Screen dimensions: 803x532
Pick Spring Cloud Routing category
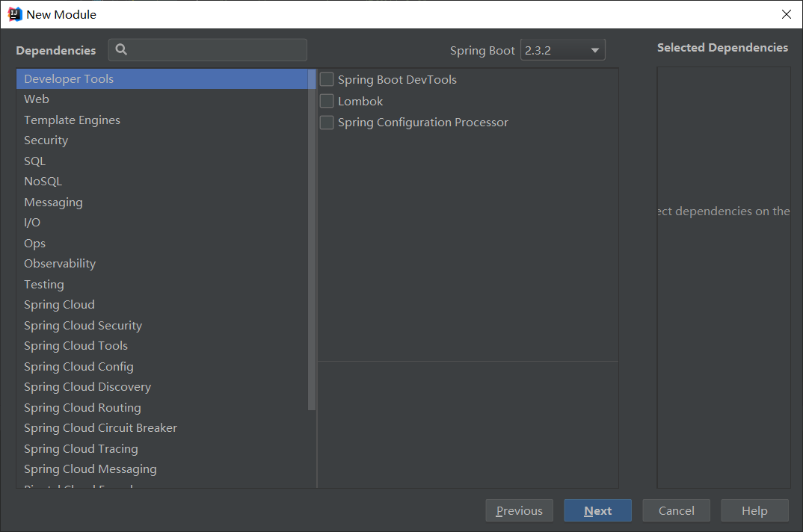click(162, 407)
